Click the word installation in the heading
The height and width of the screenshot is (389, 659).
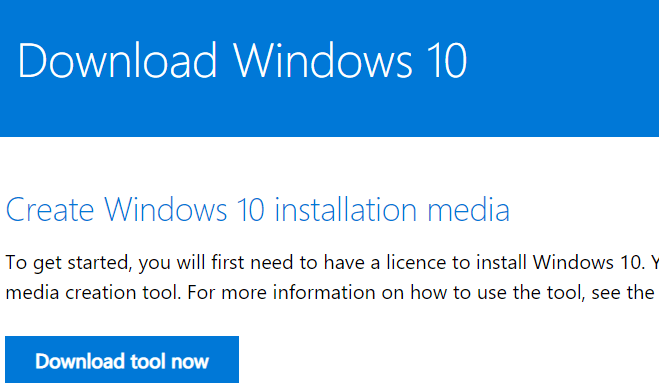pos(345,209)
